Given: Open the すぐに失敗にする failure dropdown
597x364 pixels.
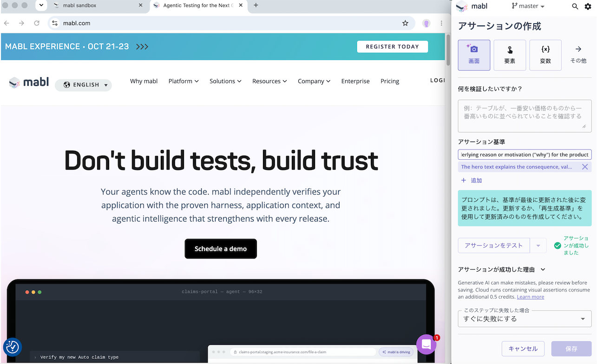Looking at the screenshot, I should (x=525, y=319).
